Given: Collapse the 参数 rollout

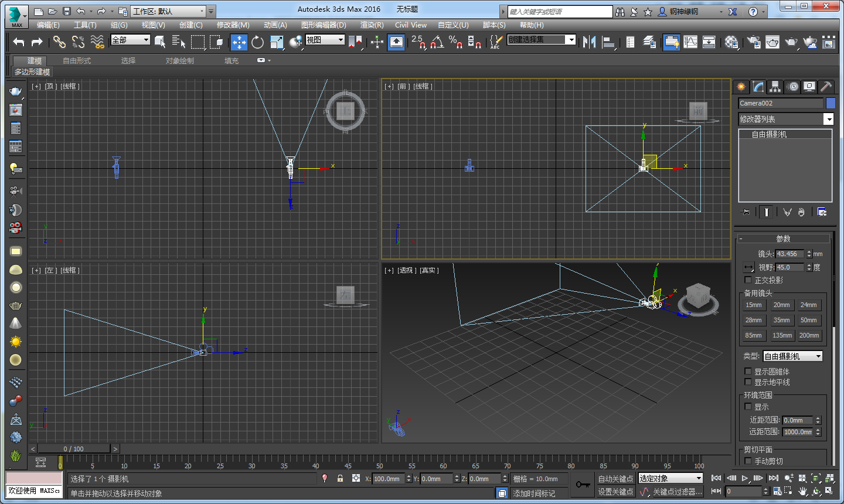Looking at the screenshot, I should [784, 239].
